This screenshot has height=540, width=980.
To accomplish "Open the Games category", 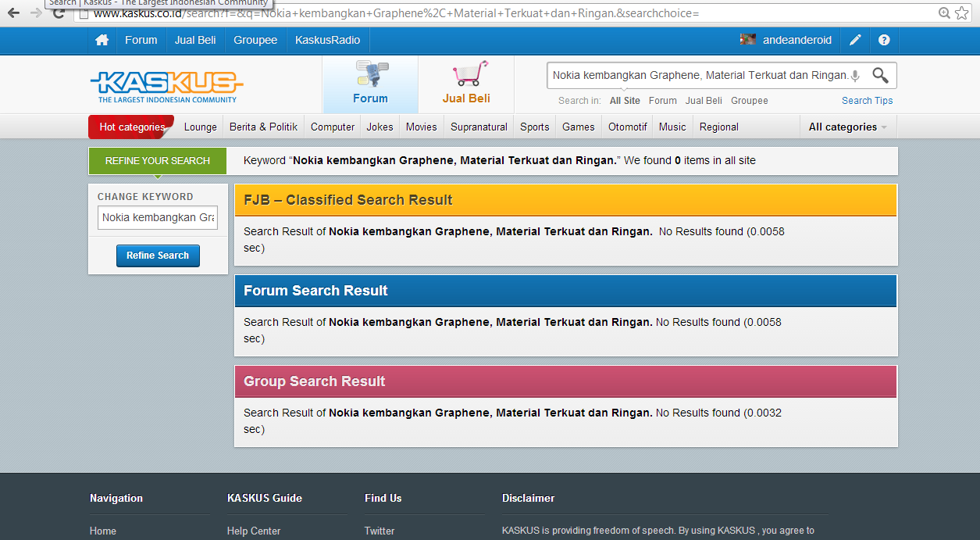I will (579, 127).
